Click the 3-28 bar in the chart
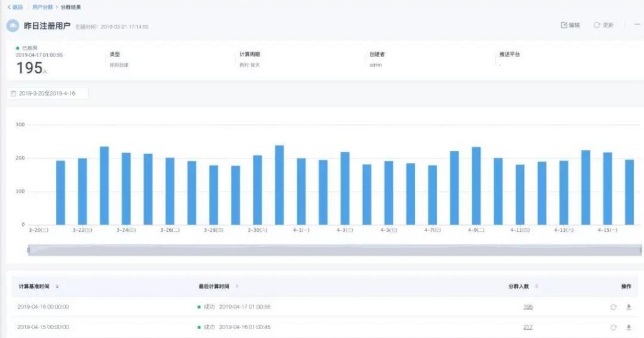The width and height of the screenshot is (644, 338). (214, 195)
